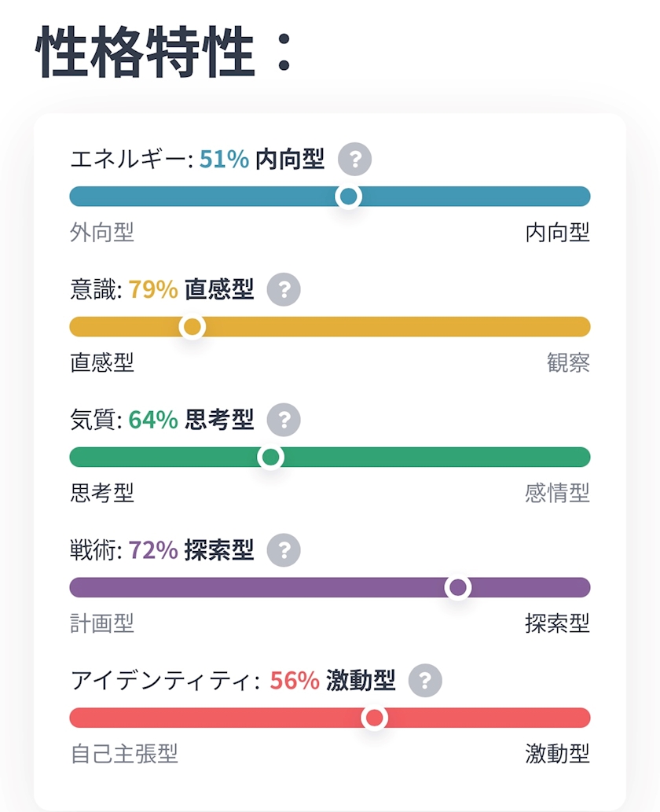This screenshot has width=660, height=812.
Task: Open the help icon next to アイデンティティ 激動型
Action: [x=425, y=681]
